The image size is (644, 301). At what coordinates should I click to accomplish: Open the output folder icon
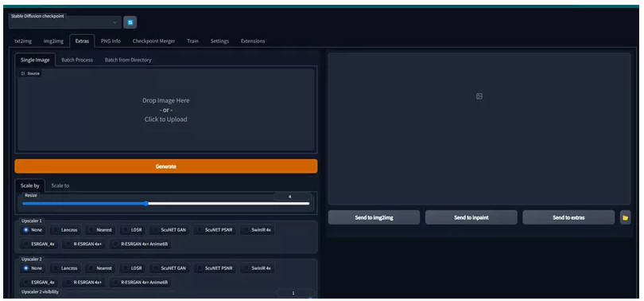click(x=625, y=217)
